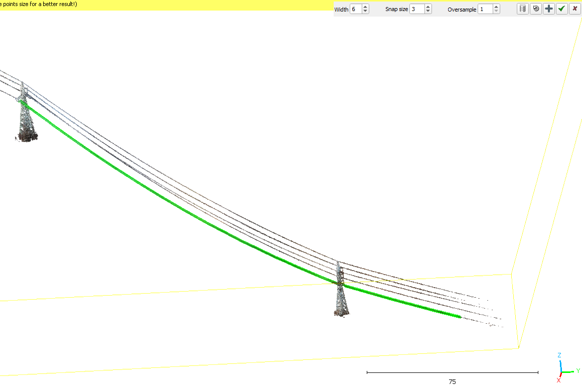This screenshot has height=392, width=582.
Task: Focus the Snap size number field
Action: point(416,9)
